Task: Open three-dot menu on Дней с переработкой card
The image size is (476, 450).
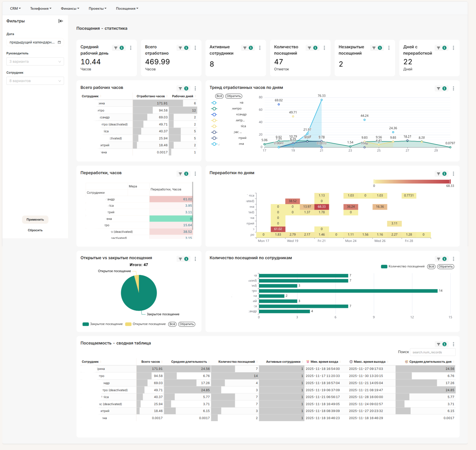Action: pos(453,48)
